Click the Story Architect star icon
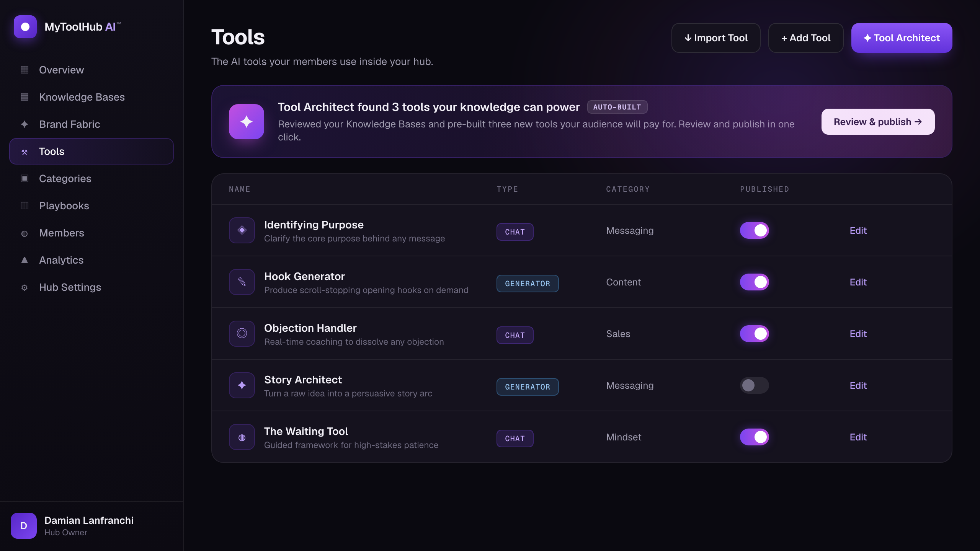Screen dimensions: 980x551 242,385
